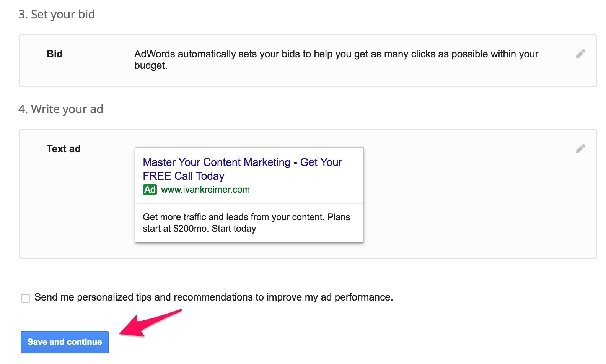Enable the personalized tips checkbox

coord(26,298)
